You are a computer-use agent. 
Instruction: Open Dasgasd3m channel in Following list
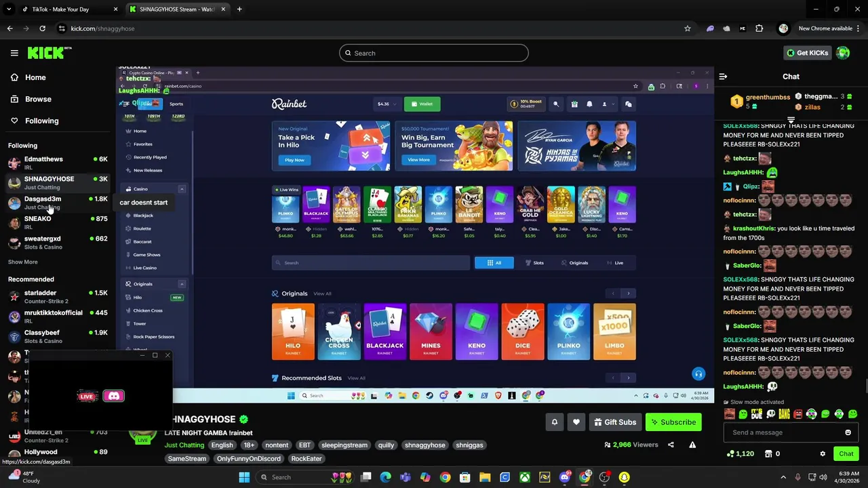tap(58, 203)
